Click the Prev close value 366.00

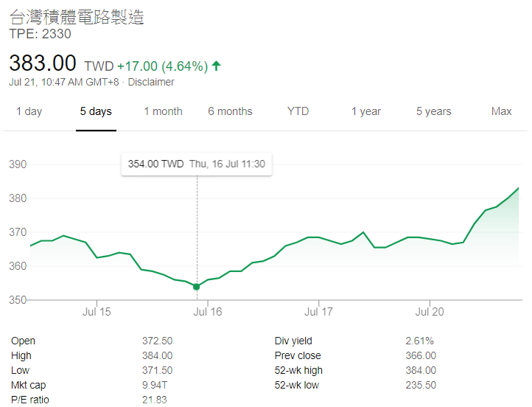pos(421,355)
